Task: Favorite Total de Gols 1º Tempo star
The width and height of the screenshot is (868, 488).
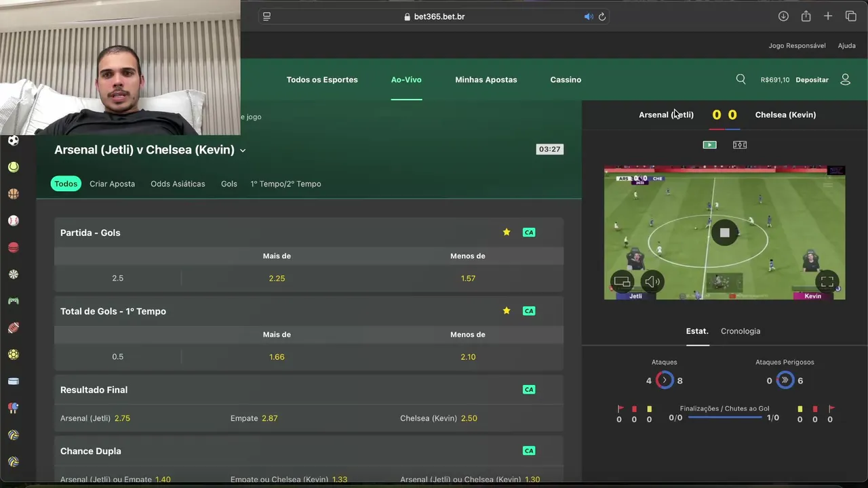Action: [507, 310]
